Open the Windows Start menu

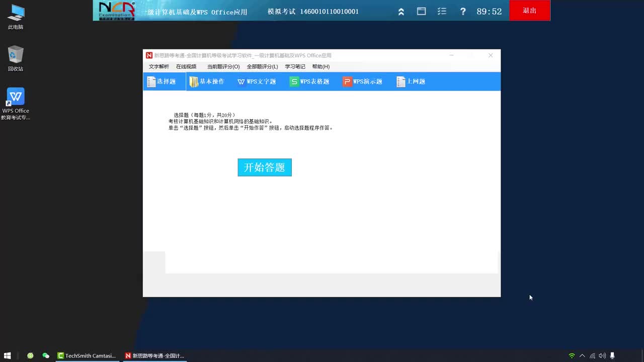pyautogui.click(x=8, y=355)
